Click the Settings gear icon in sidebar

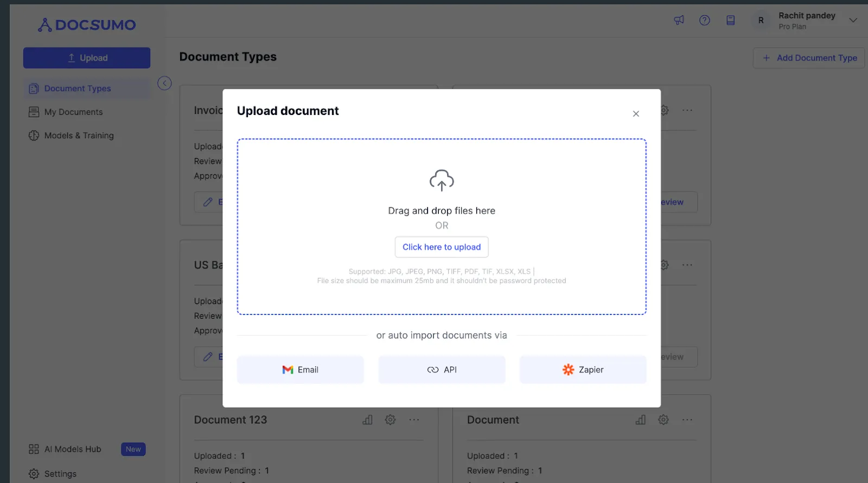pyautogui.click(x=34, y=474)
